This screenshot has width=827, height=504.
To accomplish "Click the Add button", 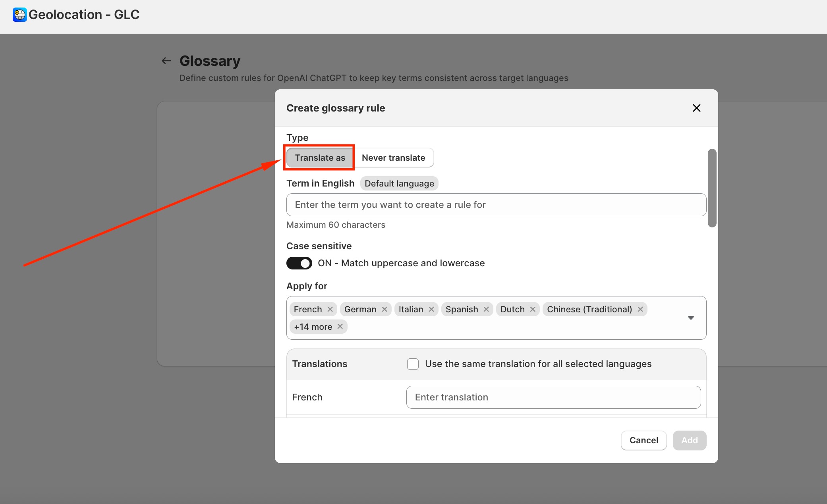I will [x=689, y=440].
